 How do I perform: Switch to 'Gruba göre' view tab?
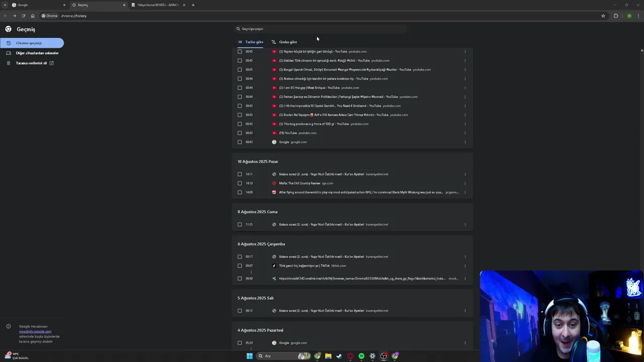(284, 42)
